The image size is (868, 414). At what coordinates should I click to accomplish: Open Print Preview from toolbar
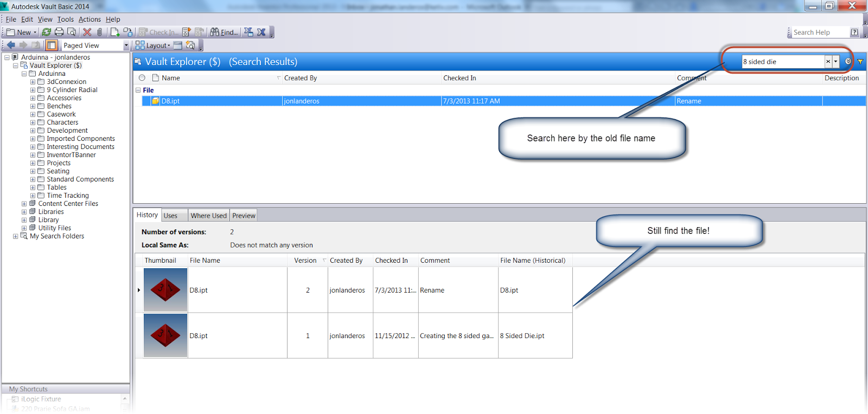[71, 32]
